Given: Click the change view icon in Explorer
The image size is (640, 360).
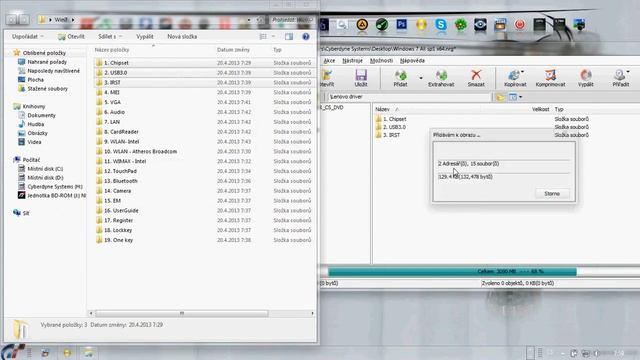Looking at the screenshot, I should (x=263, y=36).
